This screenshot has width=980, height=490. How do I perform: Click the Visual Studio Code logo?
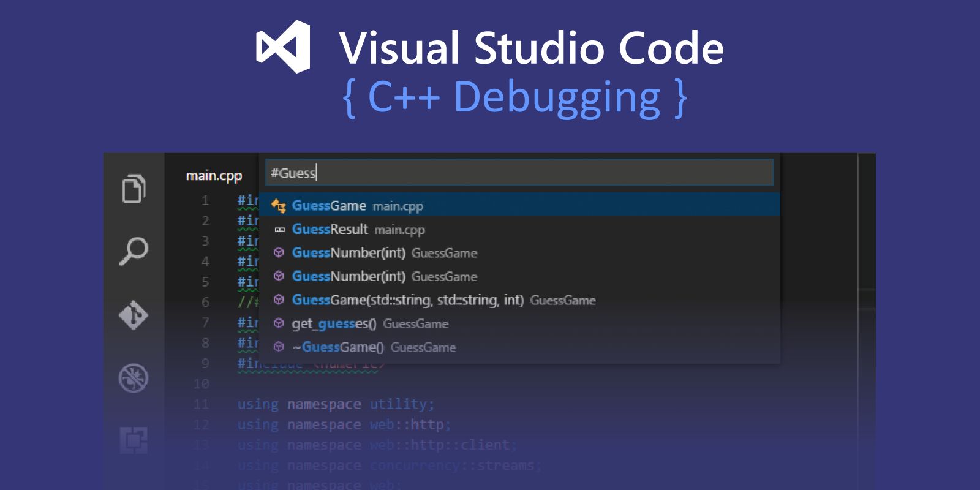(283, 47)
